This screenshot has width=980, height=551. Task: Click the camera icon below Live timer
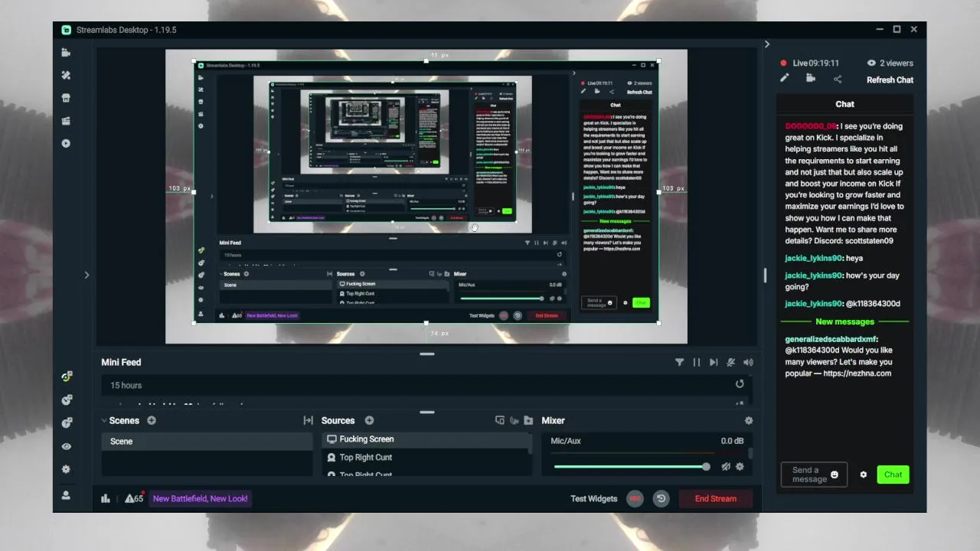click(x=811, y=78)
